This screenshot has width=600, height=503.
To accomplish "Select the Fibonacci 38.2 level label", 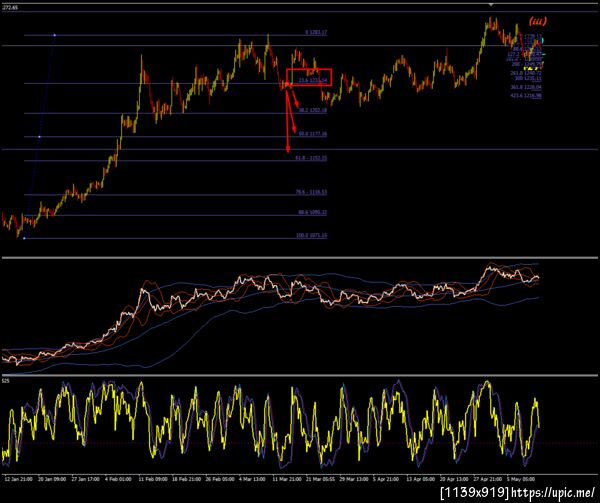I will coord(313,110).
